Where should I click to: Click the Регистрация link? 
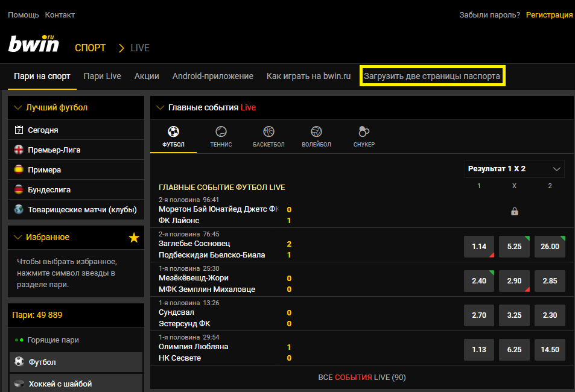tap(549, 14)
